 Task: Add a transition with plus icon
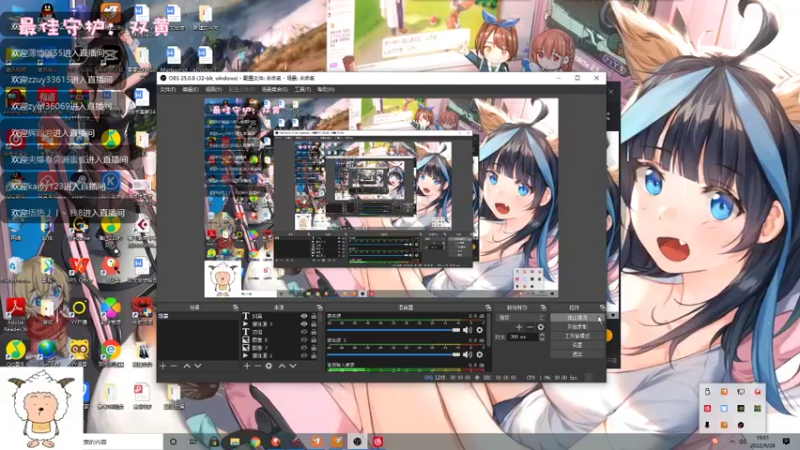click(x=519, y=327)
